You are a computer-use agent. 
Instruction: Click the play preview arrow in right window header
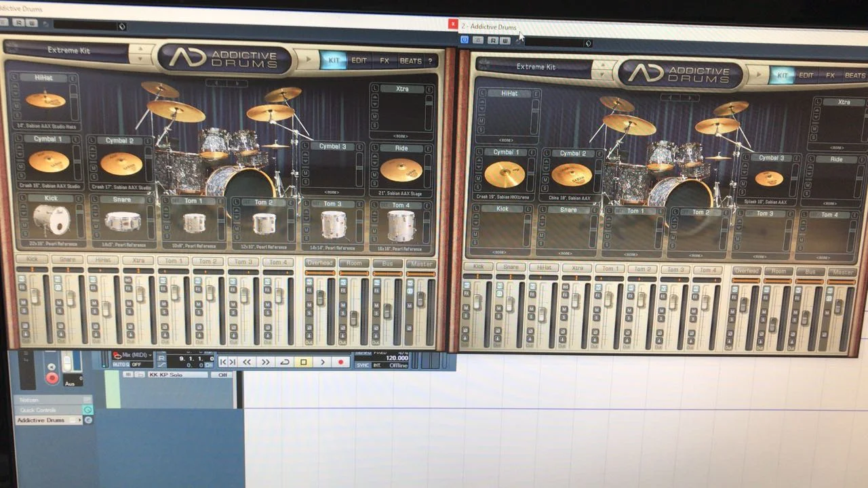tap(757, 74)
